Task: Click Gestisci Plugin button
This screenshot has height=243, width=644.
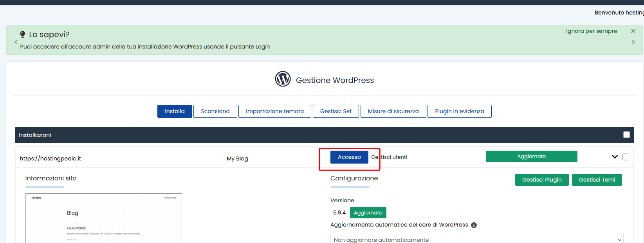Action: click(x=542, y=180)
